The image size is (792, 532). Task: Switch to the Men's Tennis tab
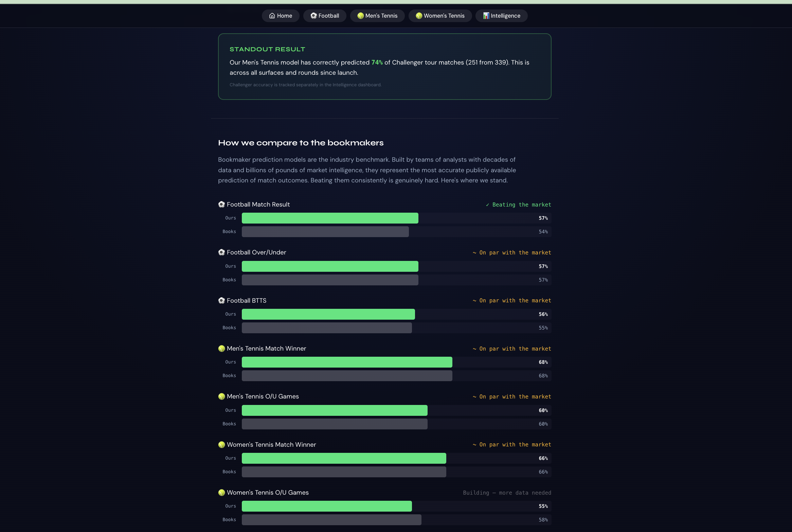pyautogui.click(x=377, y=16)
